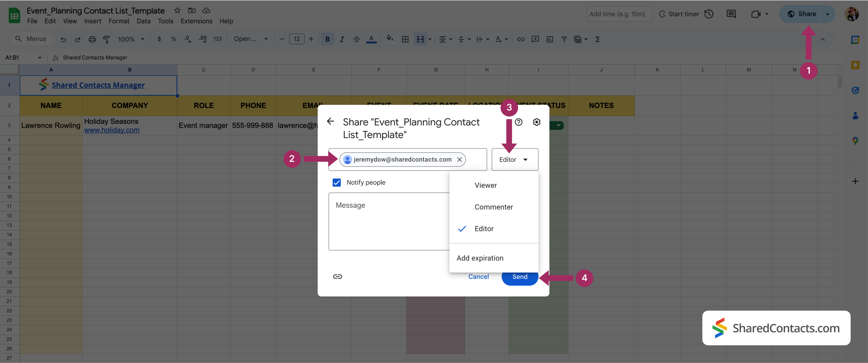Insert link icon in toolbar
The width and height of the screenshot is (868, 363).
520,39
